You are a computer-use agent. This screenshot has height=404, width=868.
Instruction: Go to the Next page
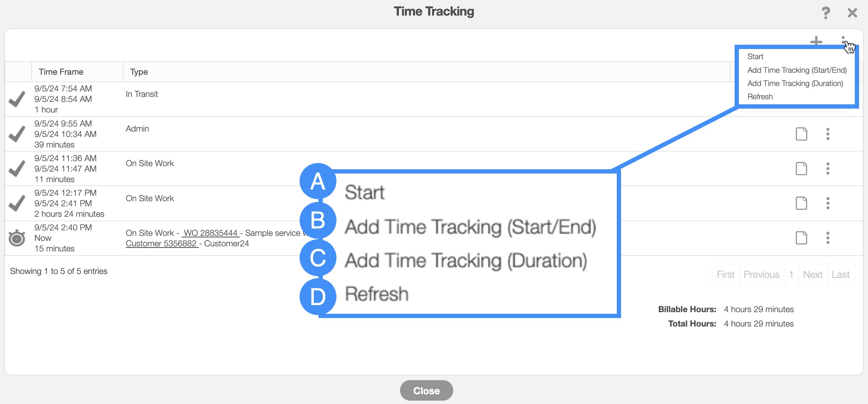(x=812, y=275)
